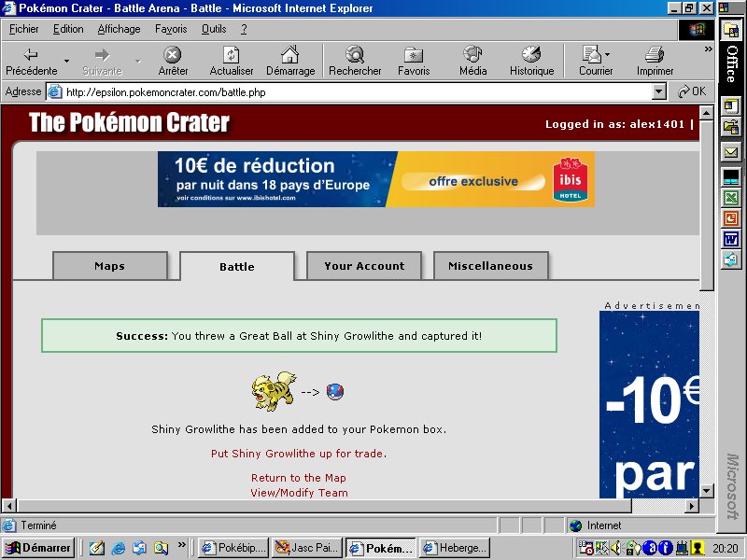Viewport: 747px width, 560px height.
Task: Go home via the Démarrage icon
Action: [x=289, y=55]
